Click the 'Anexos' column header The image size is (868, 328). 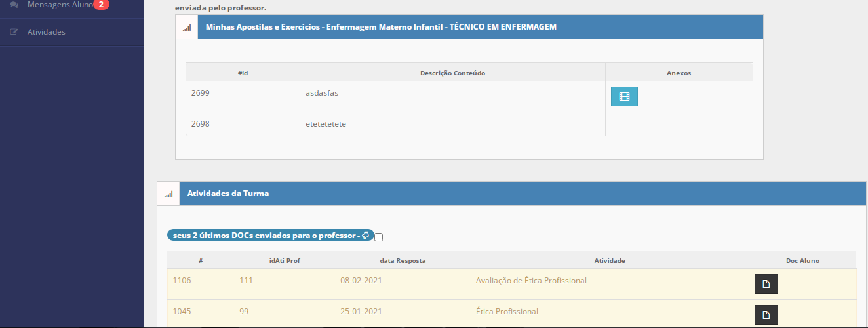tap(679, 73)
